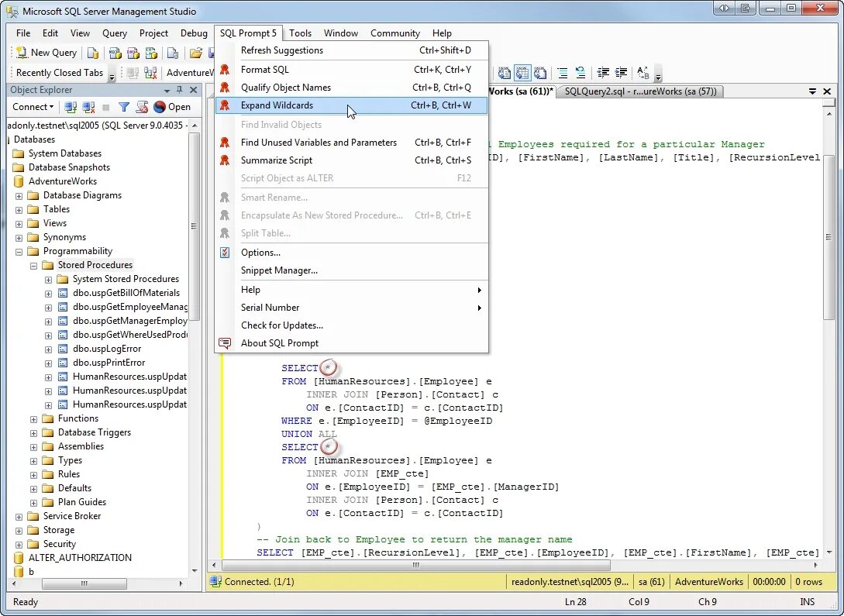Click the Disconnect icon in Object Explorer
This screenshot has width=844, height=616.
coord(89,107)
